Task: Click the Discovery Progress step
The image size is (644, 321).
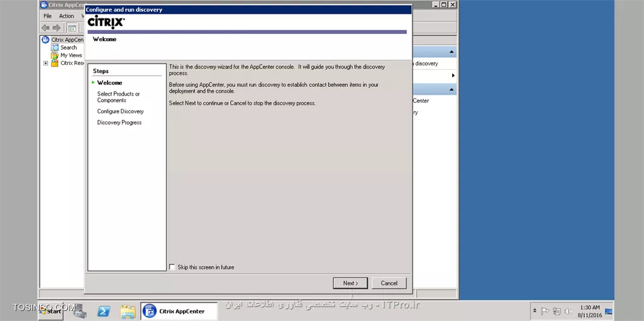Action: point(119,123)
